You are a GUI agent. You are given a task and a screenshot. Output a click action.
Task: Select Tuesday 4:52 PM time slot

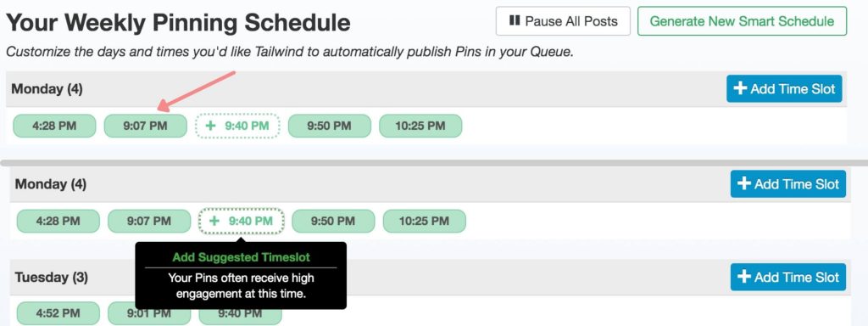click(58, 313)
